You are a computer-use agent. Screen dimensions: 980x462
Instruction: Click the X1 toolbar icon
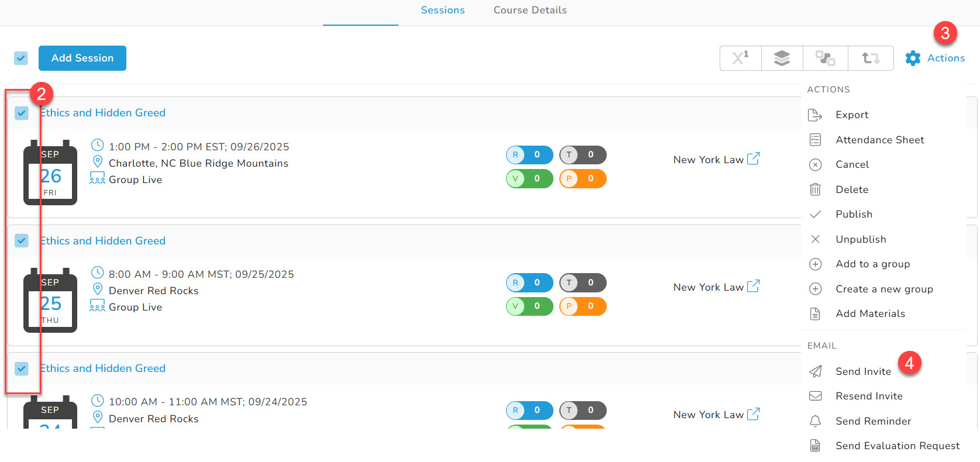tap(741, 58)
